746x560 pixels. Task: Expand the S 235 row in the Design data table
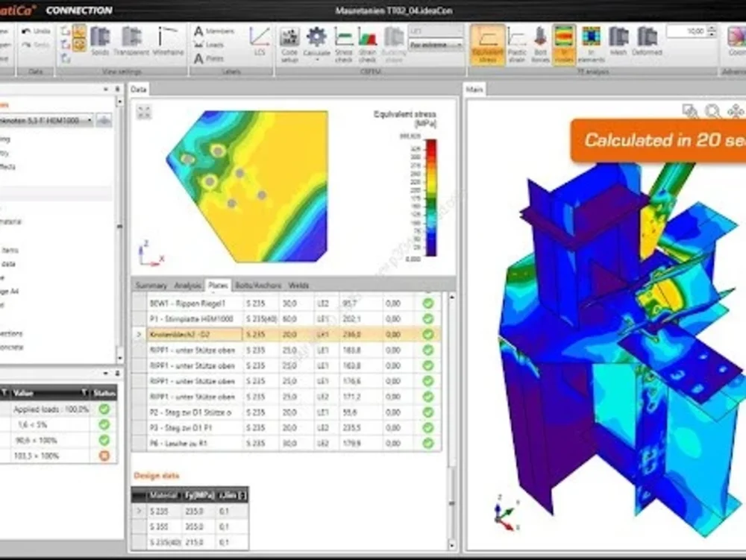click(x=139, y=512)
